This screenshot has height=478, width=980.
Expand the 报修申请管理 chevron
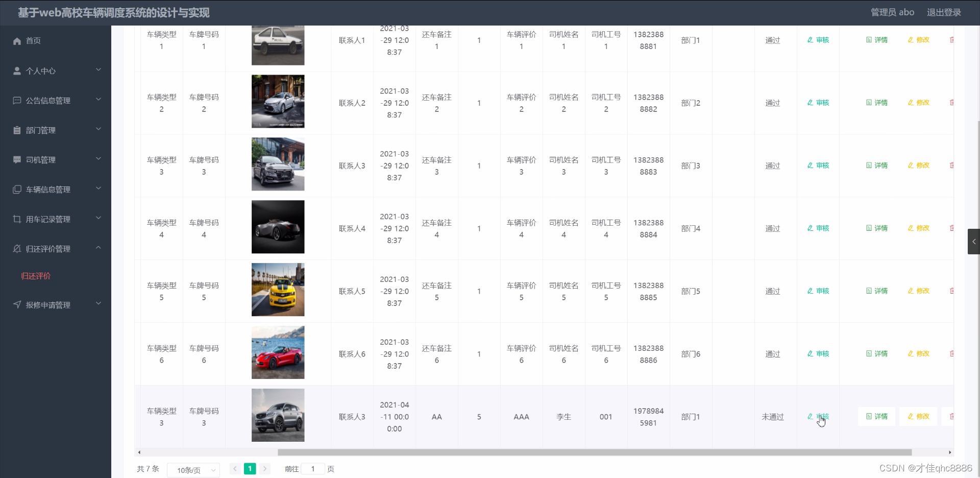(x=99, y=304)
